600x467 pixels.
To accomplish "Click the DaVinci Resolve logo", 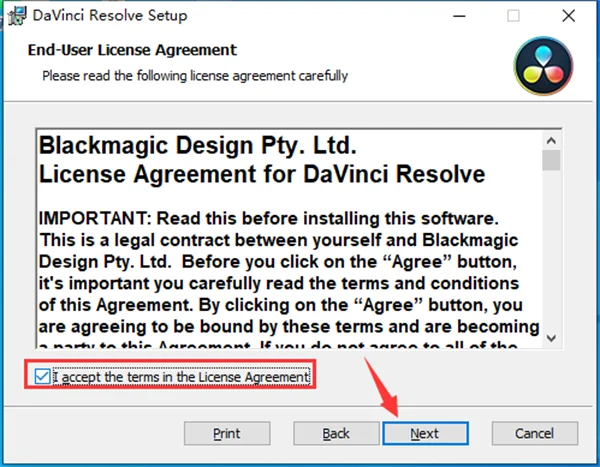I will (x=543, y=66).
